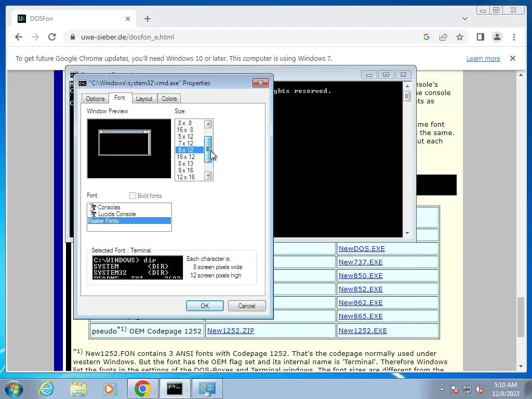The width and height of the screenshot is (532, 399).
Task: Open the Chrome profile avatar
Action: (497, 37)
